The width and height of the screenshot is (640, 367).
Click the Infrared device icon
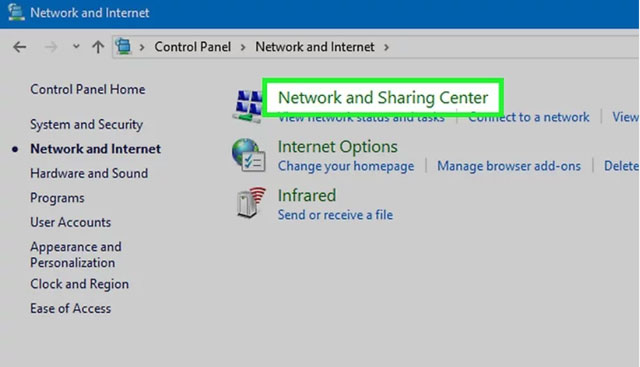point(251,202)
